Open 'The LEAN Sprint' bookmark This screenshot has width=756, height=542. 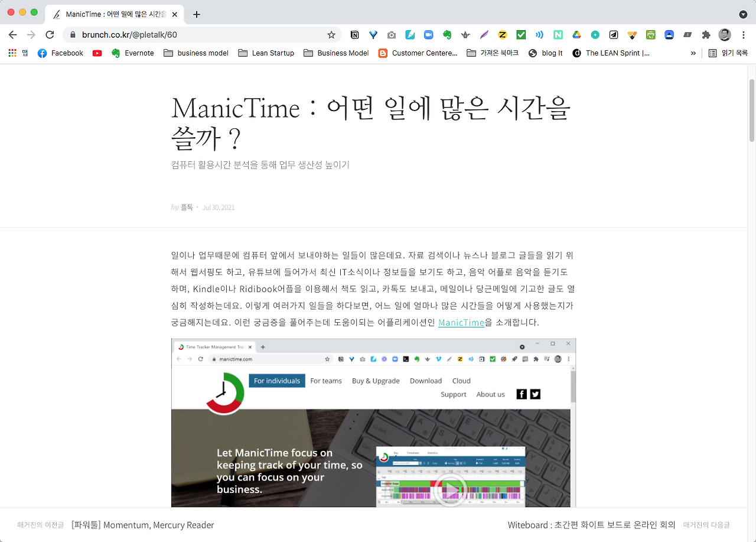[611, 53]
